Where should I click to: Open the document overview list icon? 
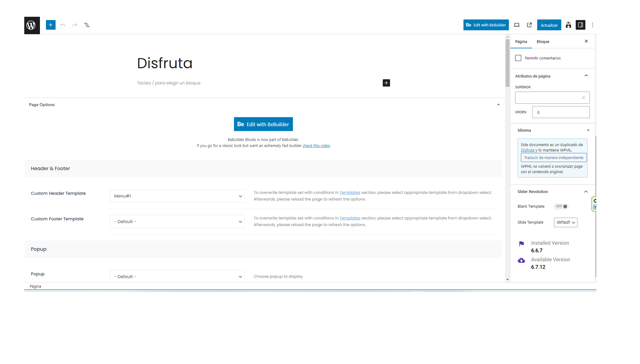point(87,25)
